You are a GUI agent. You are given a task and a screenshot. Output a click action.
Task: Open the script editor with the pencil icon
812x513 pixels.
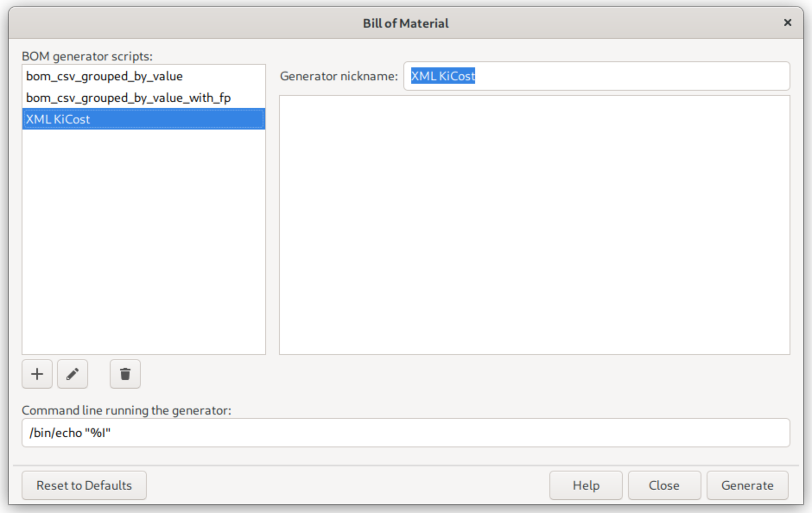click(72, 374)
